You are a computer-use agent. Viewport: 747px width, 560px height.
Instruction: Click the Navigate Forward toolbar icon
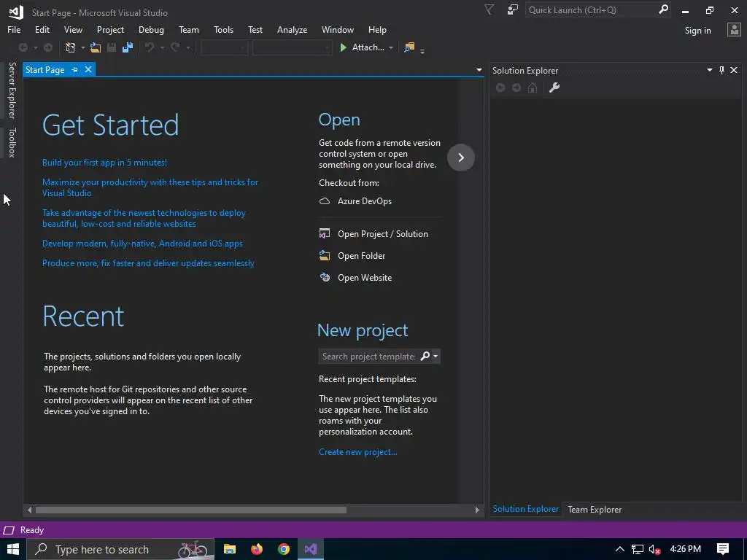(x=48, y=47)
